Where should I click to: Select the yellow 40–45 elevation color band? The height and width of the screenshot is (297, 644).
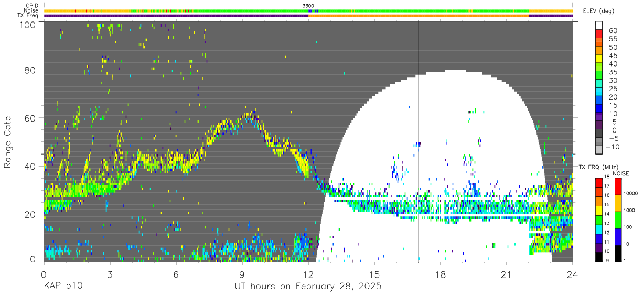pyautogui.click(x=599, y=59)
